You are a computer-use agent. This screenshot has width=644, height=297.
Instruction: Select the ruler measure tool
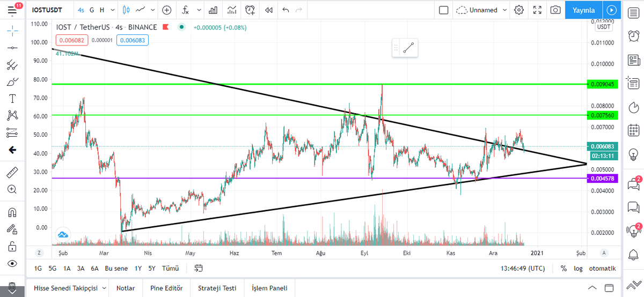12,173
